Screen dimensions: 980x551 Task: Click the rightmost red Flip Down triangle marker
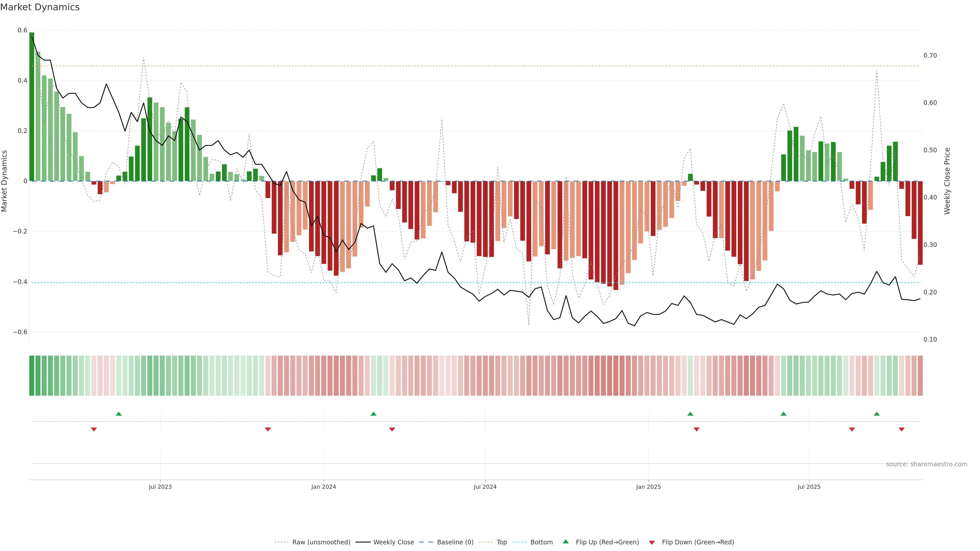pyautogui.click(x=901, y=429)
